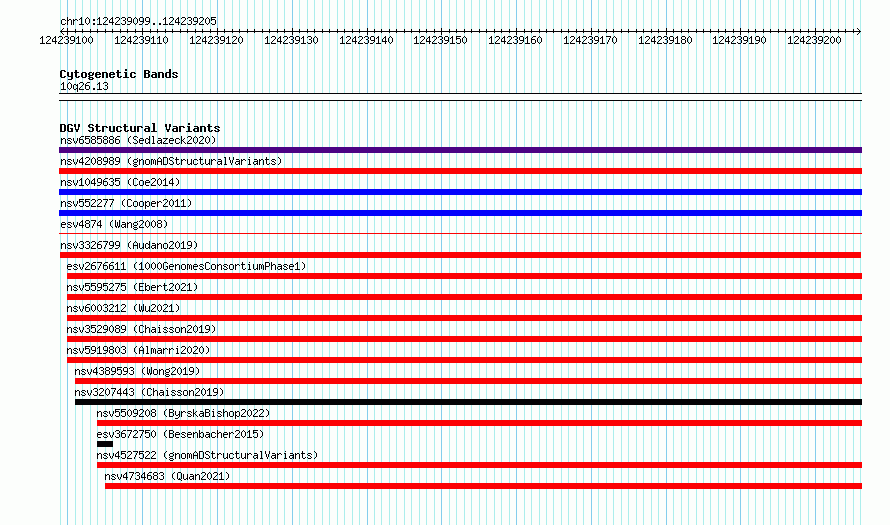Open the nsv6003212 (Wu2021) label

click(123, 308)
